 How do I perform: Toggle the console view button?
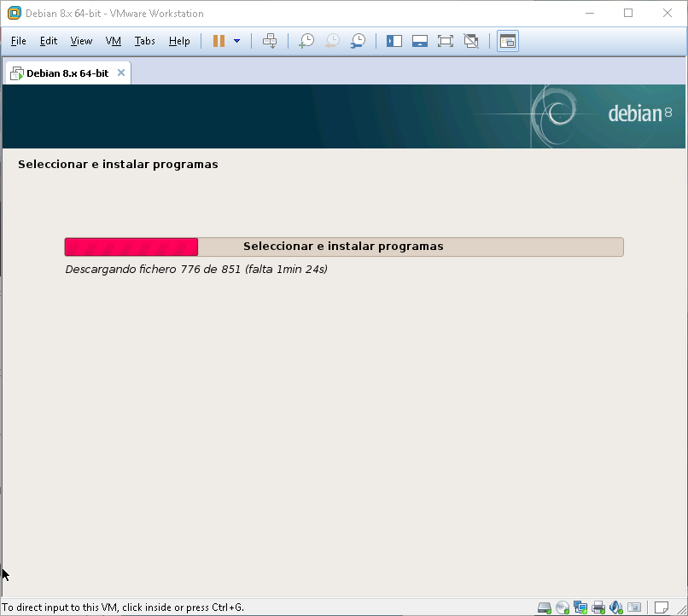[508, 41]
